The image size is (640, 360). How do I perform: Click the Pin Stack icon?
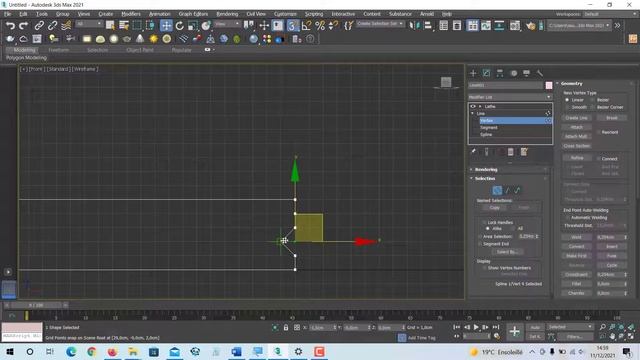473,152
